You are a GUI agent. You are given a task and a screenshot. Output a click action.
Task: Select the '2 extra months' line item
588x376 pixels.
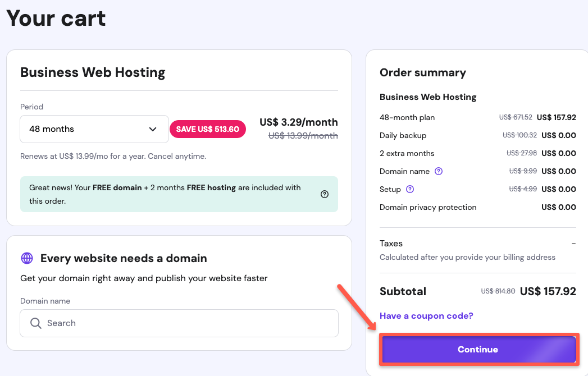407,153
